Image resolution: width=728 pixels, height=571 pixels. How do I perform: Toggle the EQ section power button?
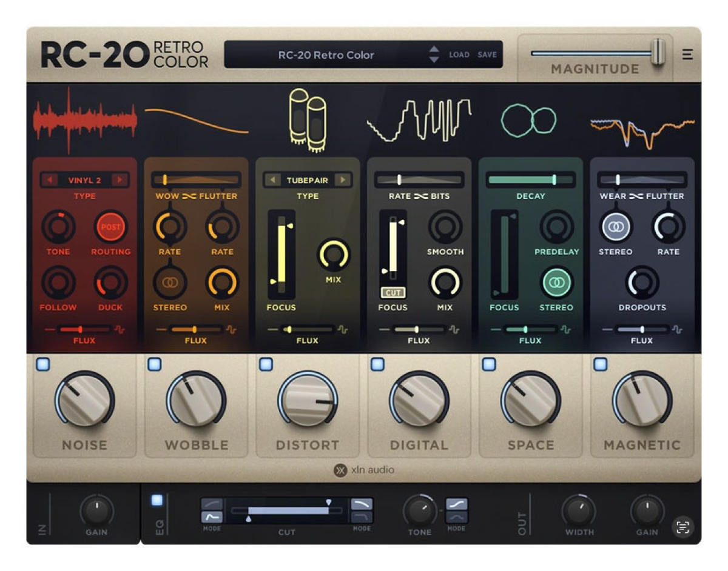157,500
